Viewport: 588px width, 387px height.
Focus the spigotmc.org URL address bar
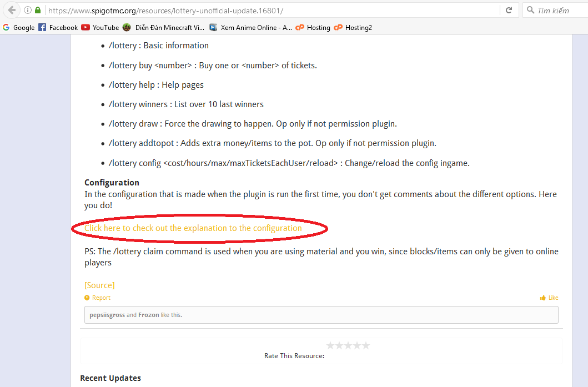pos(272,11)
